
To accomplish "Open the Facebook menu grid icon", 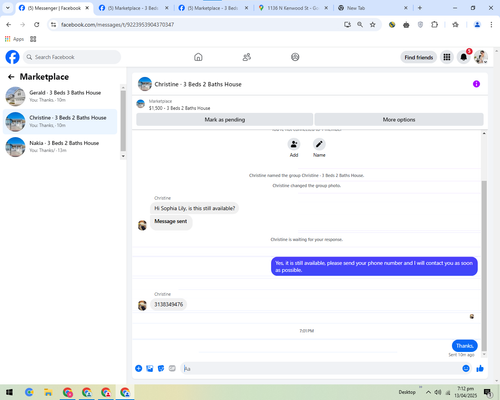I will coord(447,57).
